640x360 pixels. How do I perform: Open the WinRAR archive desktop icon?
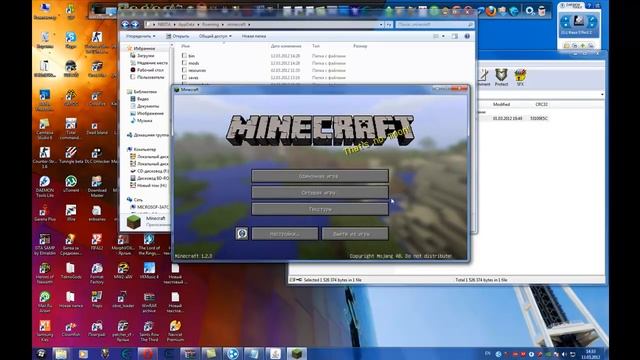(x=149, y=302)
